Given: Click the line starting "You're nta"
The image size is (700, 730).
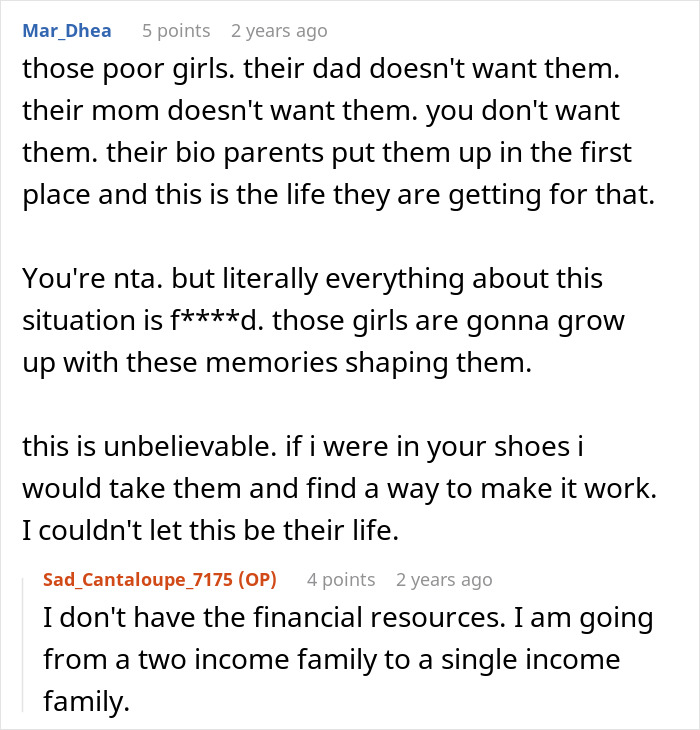Looking at the screenshot, I should (312, 279).
